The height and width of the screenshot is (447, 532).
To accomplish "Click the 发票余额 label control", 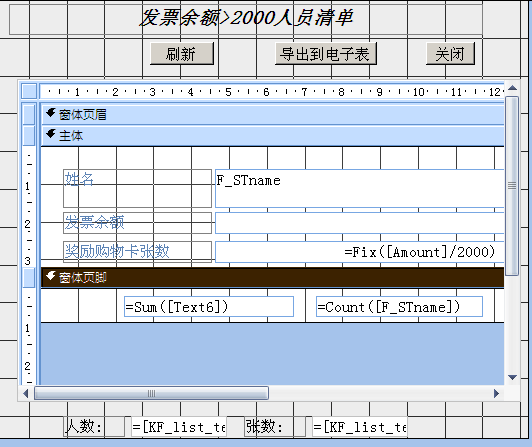I will [x=137, y=223].
